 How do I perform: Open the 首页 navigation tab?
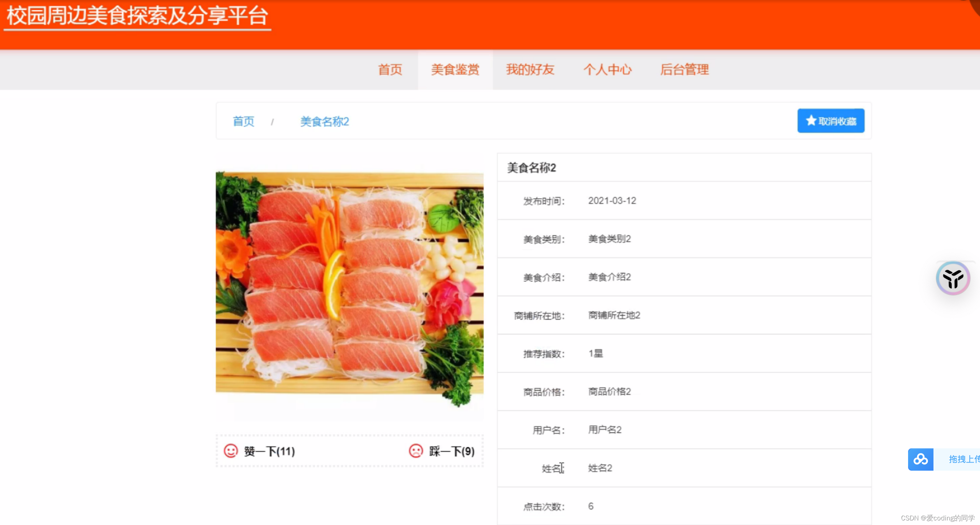(x=390, y=70)
